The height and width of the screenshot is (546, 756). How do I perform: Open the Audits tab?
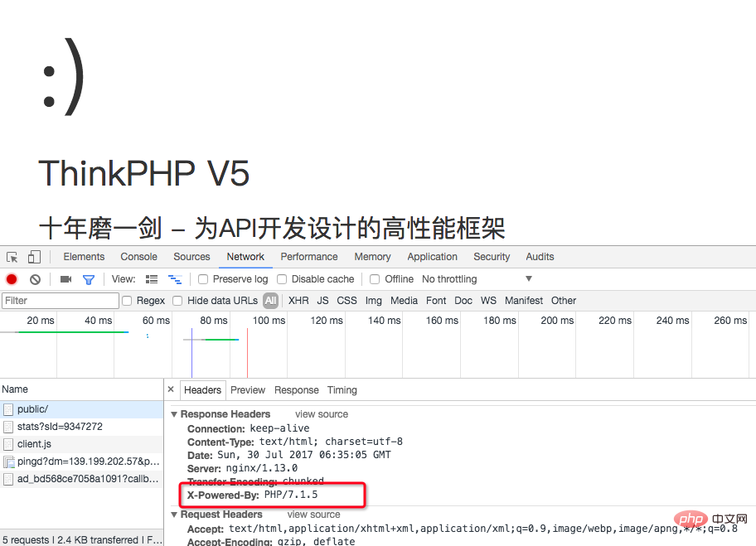(540, 257)
